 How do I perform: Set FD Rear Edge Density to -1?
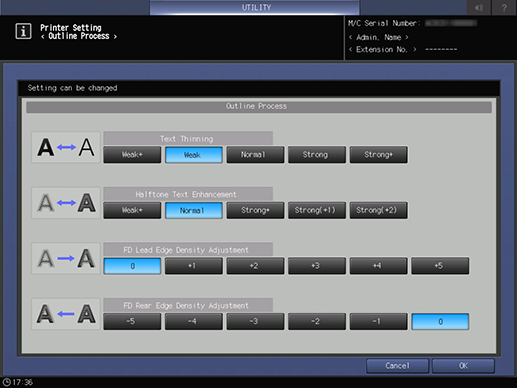pos(378,322)
